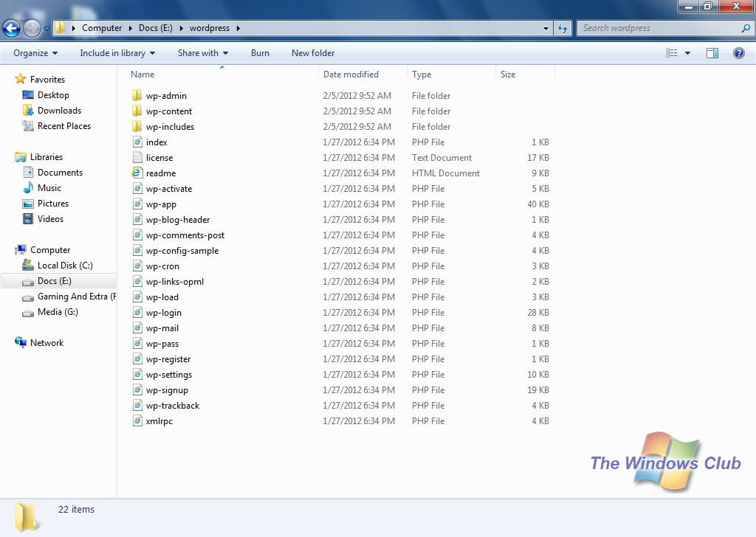This screenshot has height=537, width=756.
Task: Click the Help question mark icon
Action: (738, 53)
